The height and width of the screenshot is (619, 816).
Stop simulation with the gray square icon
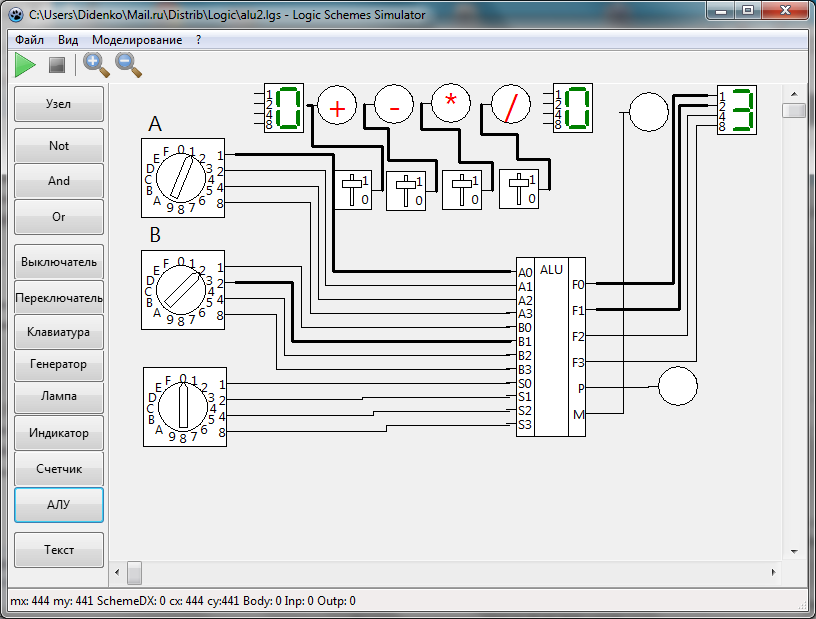point(57,65)
